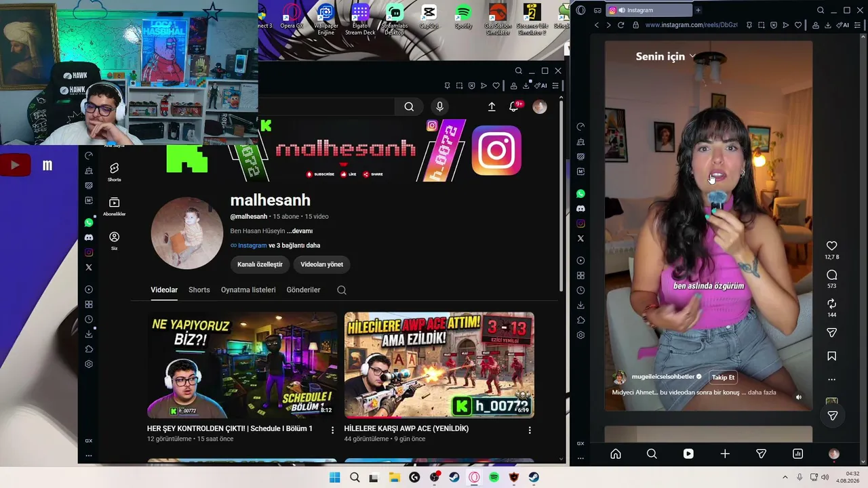Click the YouTube search magnifier button
This screenshot has width=868, height=488.
pyautogui.click(x=409, y=106)
